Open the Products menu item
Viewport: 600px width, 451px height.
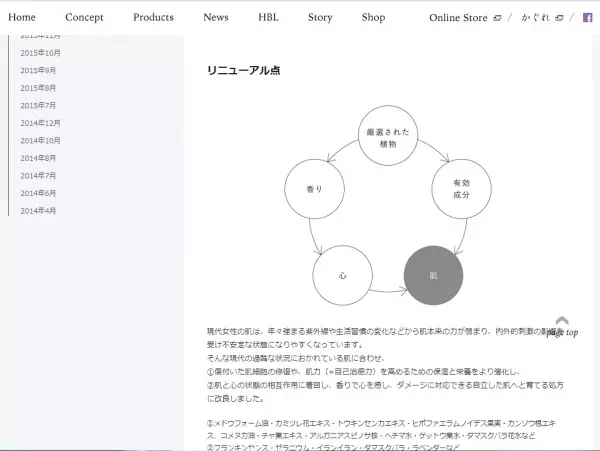[x=153, y=17]
